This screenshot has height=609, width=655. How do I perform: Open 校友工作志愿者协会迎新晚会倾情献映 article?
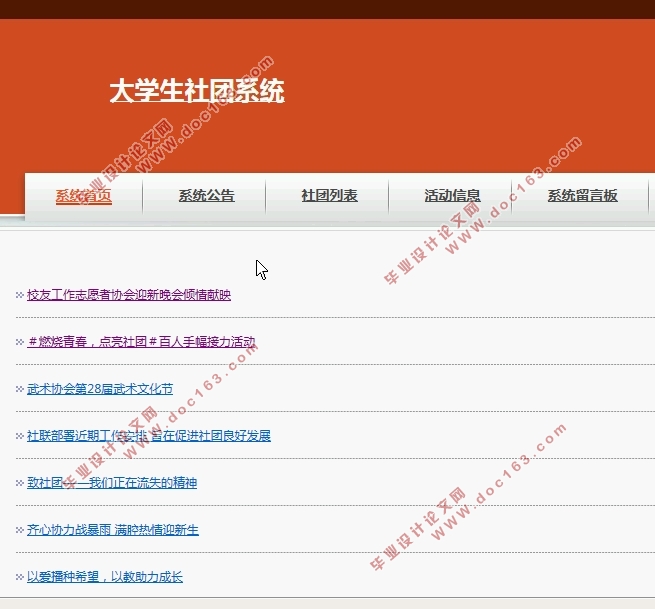click(129, 295)
